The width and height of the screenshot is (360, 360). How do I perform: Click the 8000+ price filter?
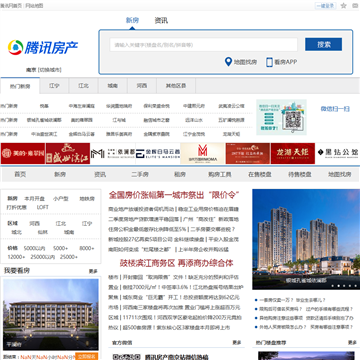pyautogui.click(x=87, y=248)
